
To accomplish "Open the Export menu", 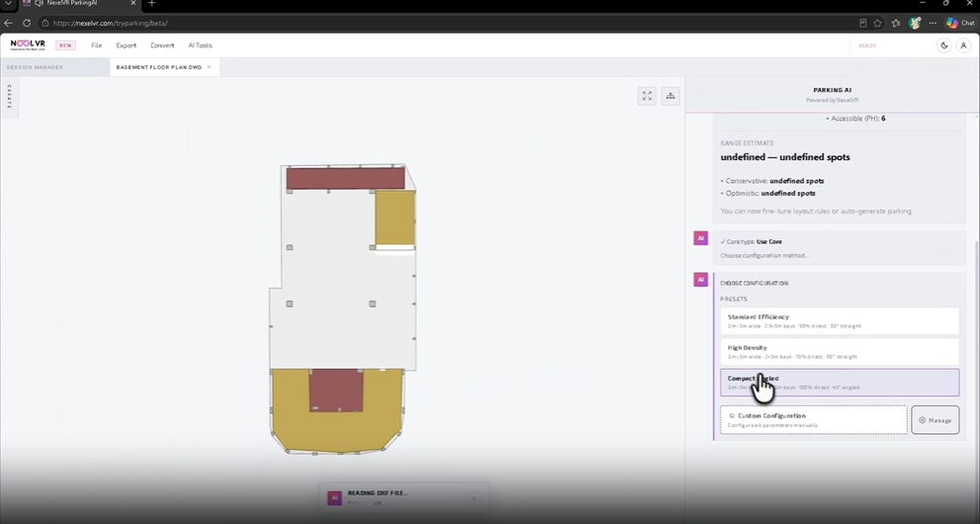I will 126,45.
